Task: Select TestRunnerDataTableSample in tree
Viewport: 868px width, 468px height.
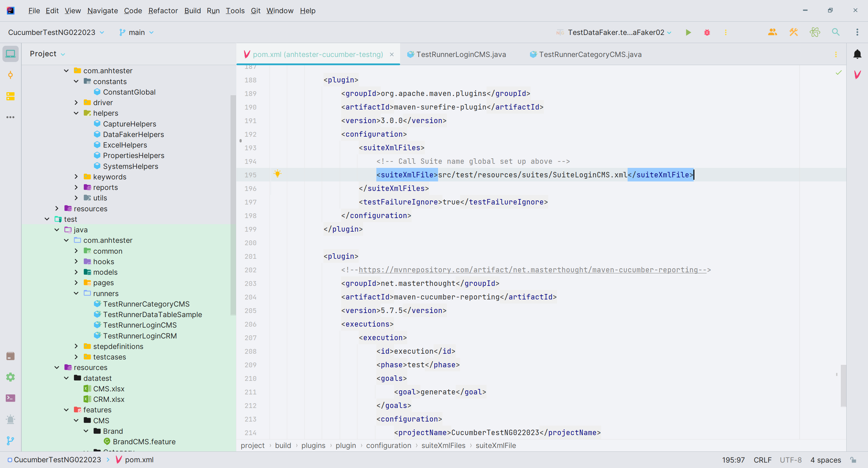Action: pyautogui.click(x=153, y=314)
